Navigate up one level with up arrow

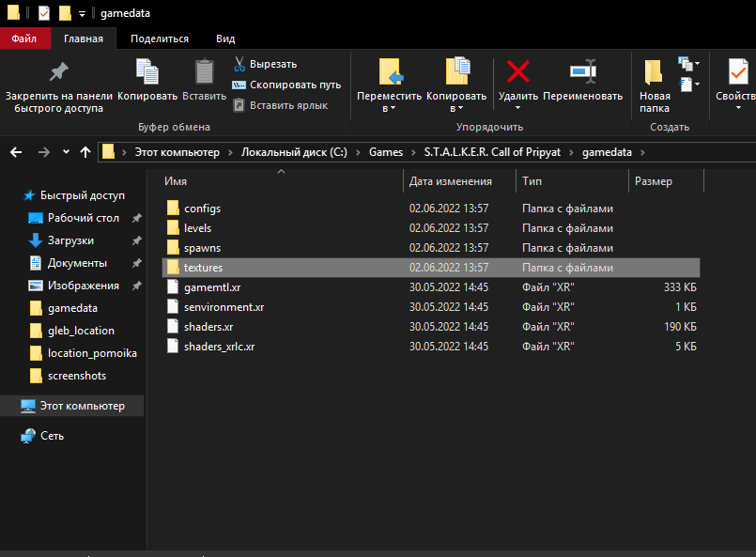(x=85, y=152)
